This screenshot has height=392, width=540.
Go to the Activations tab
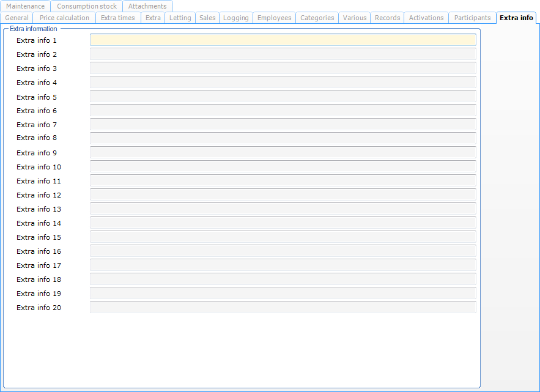(426, 18)
